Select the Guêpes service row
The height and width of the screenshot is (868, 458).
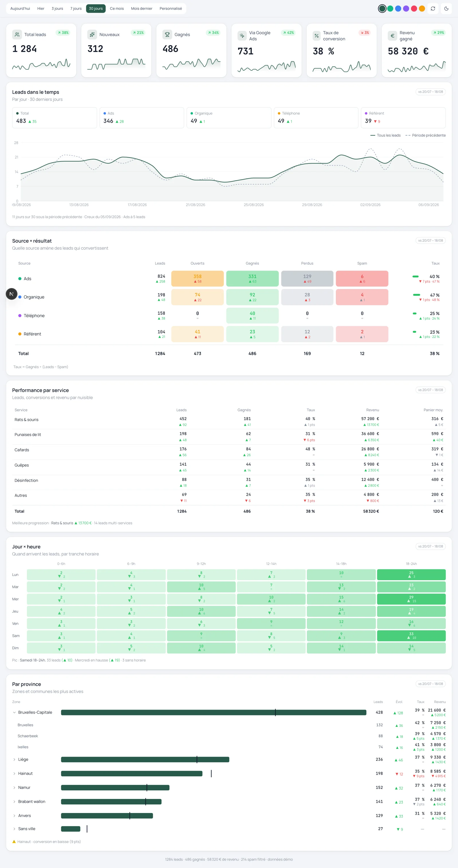(x=229, y=467)
